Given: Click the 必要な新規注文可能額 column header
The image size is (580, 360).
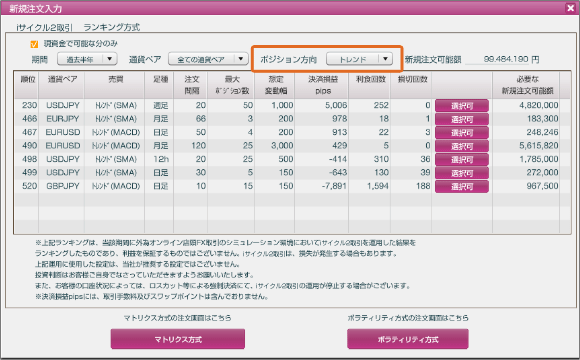Looking at the screenshot, I should [x=527, y=85].
